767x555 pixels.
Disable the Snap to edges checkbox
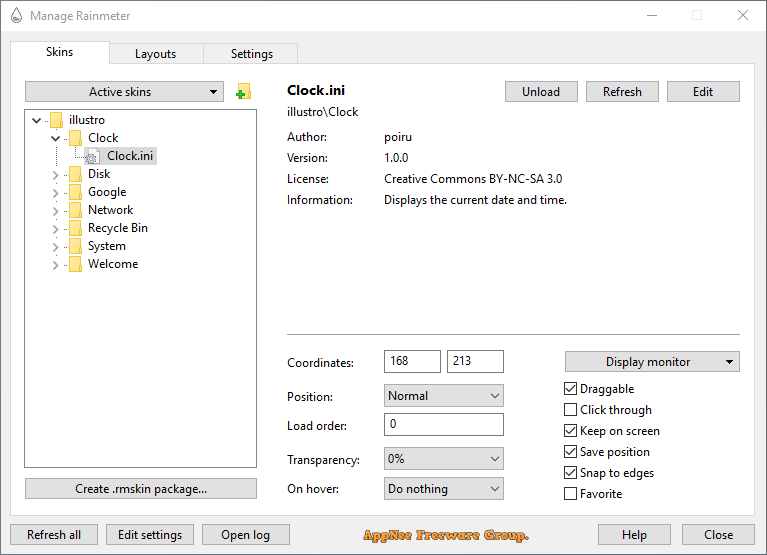(570, 473)
